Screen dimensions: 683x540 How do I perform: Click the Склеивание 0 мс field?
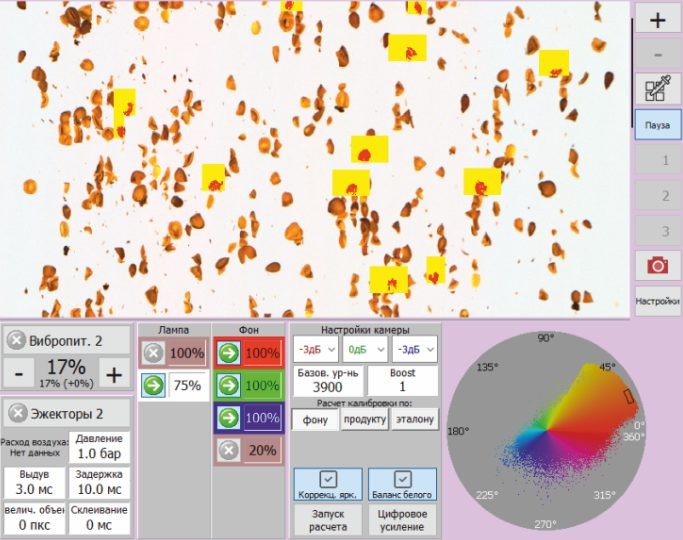tap(99, 518)
